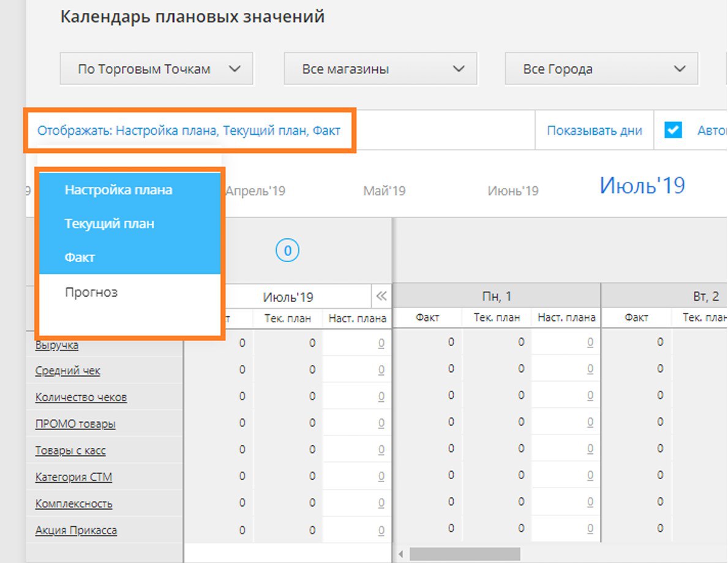Open the Количество чеков row link
The image size is (728, 563).
81,397
